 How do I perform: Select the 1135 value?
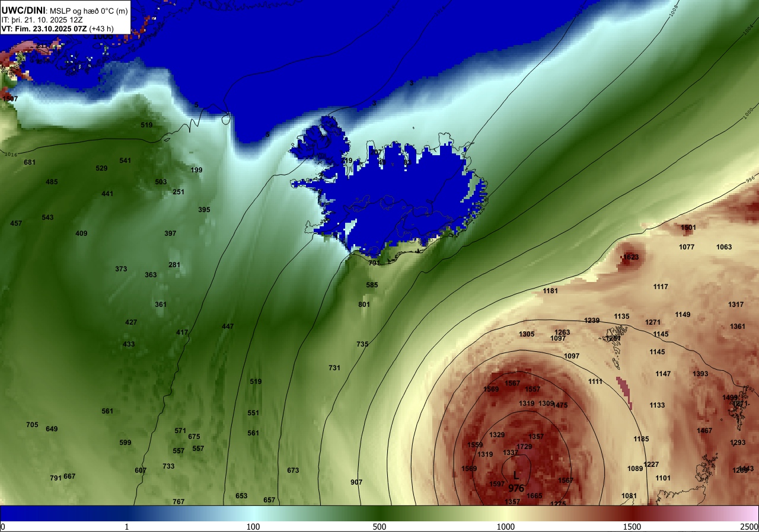621,316
